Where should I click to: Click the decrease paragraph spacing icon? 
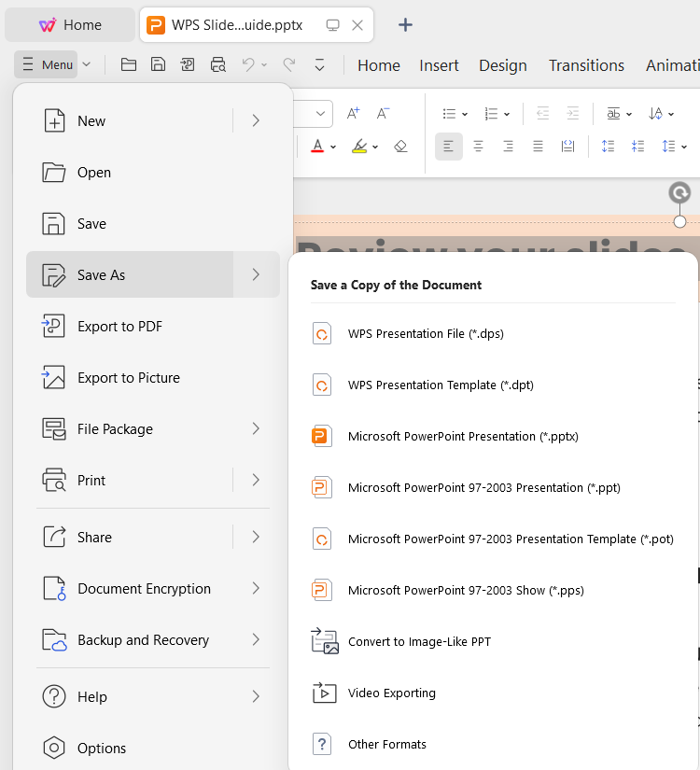(637, 147)
